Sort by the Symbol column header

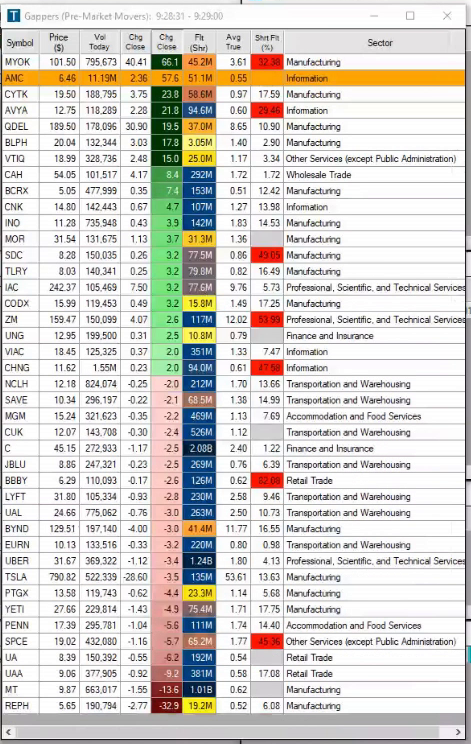[x=20, y=43]
